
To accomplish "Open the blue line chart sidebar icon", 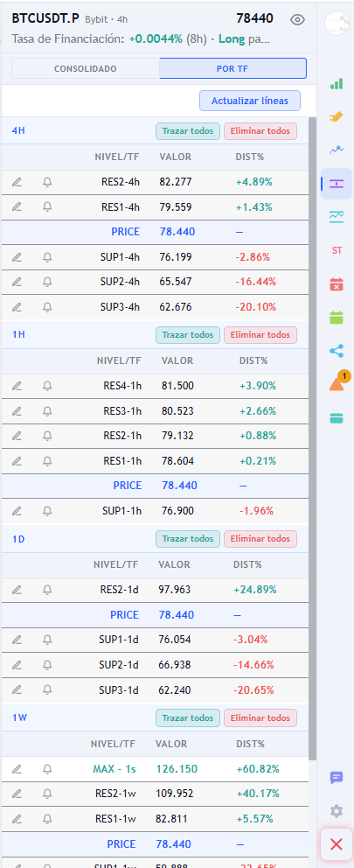I will 337,150.
